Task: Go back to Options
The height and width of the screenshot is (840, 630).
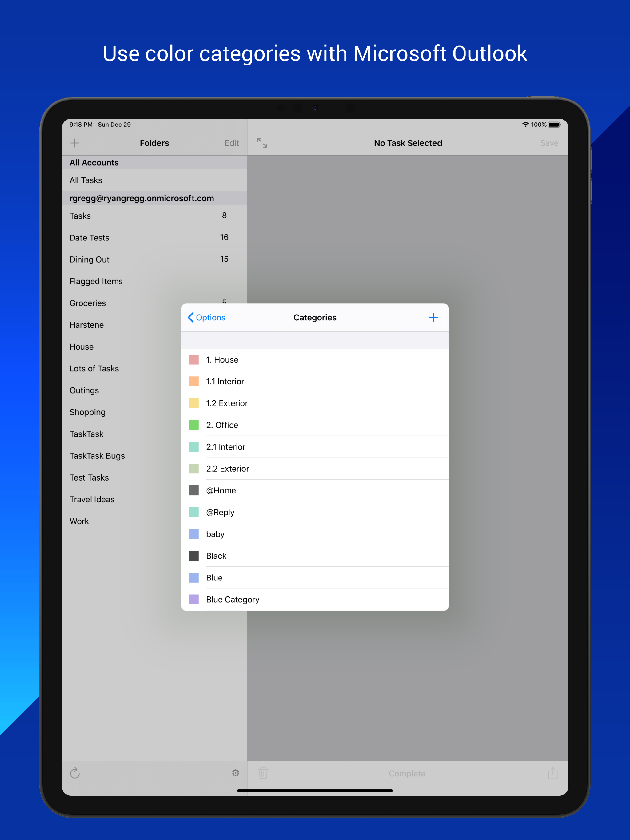Action: pyautogui.click(x=207, y=318)
